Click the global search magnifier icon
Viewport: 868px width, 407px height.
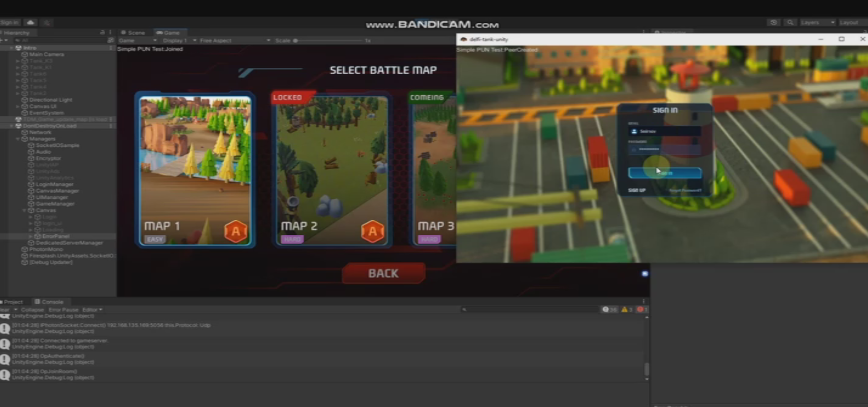click(x=790, y=22)
